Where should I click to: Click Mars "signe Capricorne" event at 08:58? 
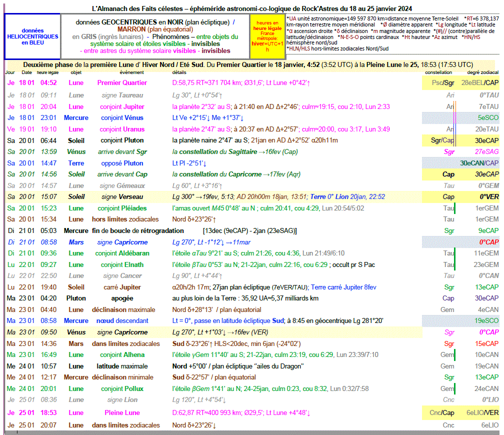tap(122, 242)
